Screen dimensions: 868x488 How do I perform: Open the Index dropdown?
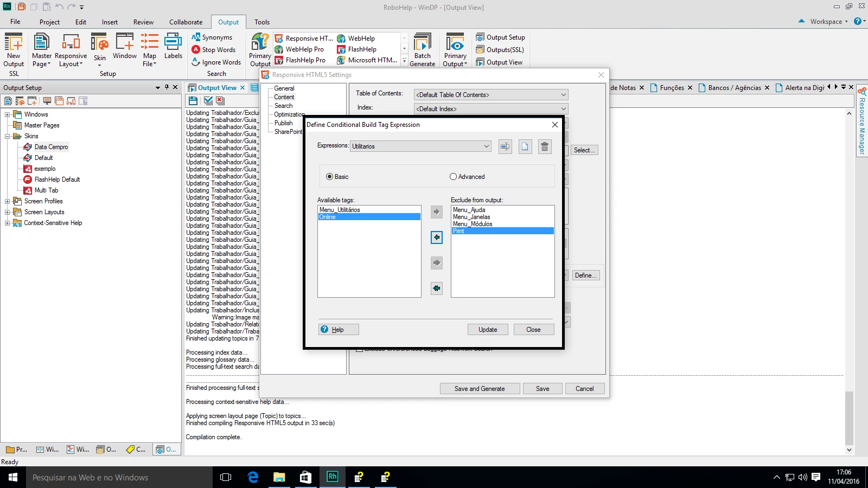(491, 109)
